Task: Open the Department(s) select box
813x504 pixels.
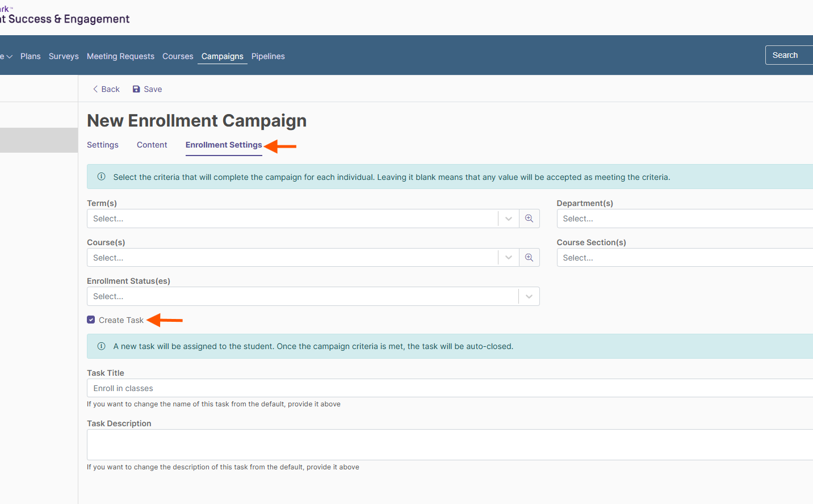Action: click(685, 219)
